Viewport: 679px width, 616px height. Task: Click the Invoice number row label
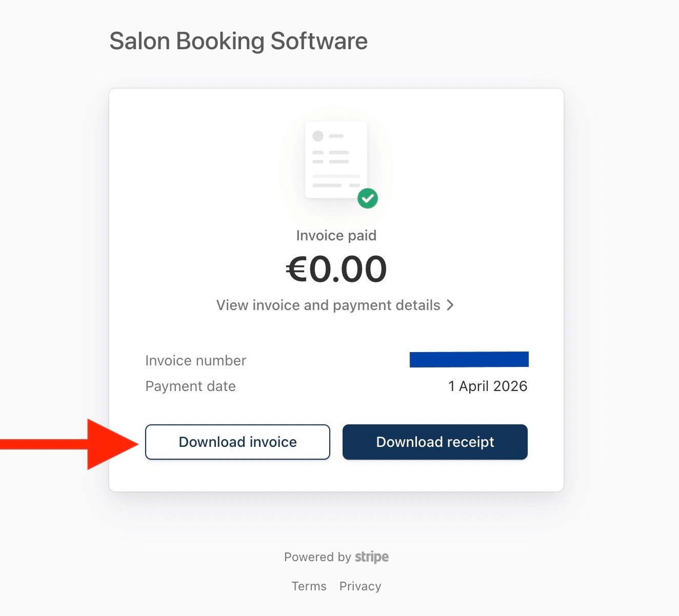point(196,360)
